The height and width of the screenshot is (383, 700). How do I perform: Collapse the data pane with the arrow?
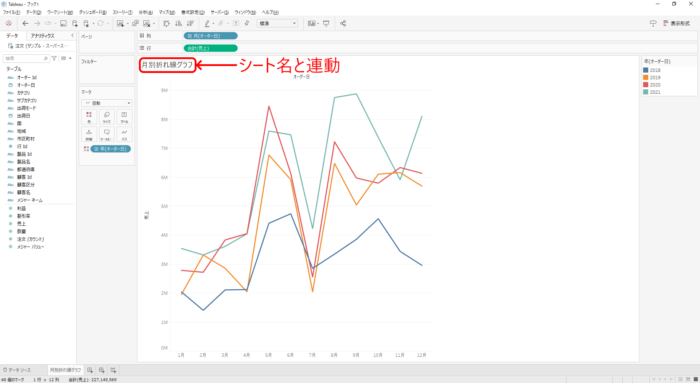coord(72,35)
